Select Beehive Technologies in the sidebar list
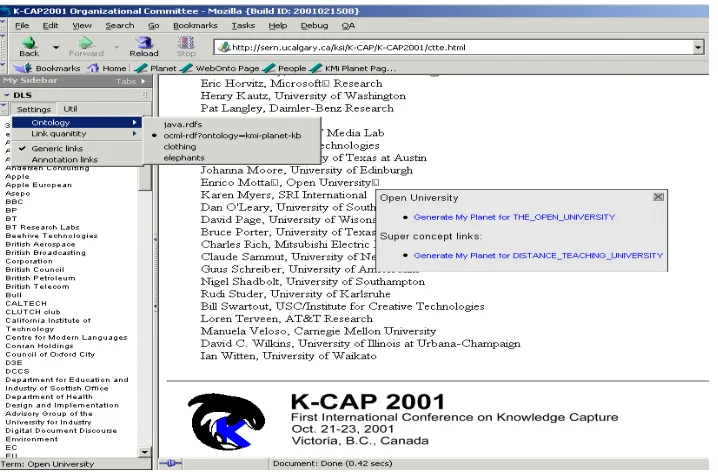 [x=52, y=235]
